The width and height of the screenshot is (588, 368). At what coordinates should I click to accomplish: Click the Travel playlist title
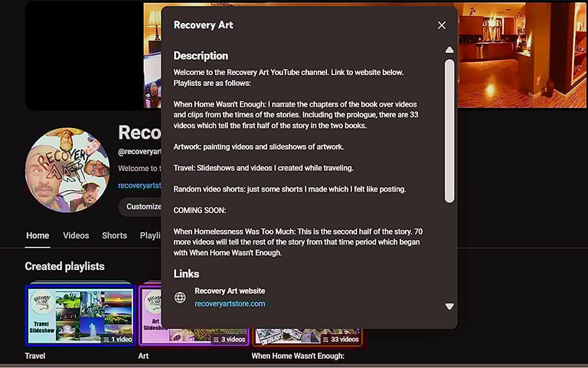point(35,356)
